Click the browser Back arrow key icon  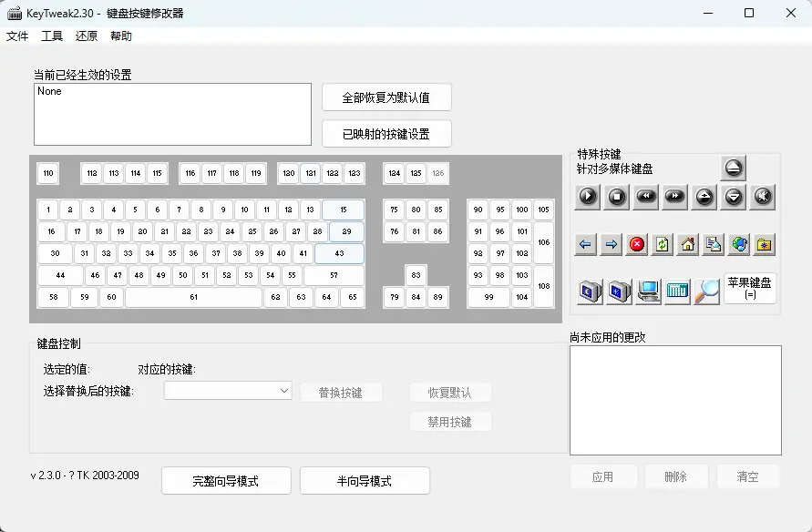pos(585,244)
